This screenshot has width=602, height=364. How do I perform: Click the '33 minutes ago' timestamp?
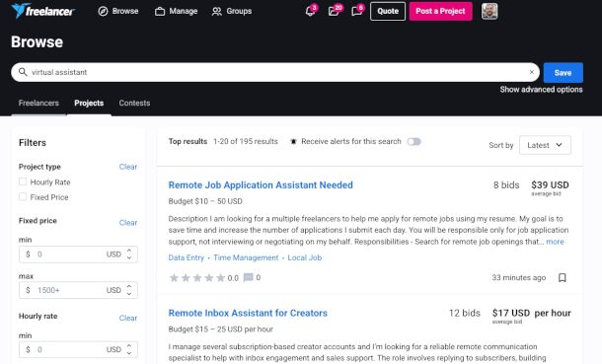(519, 278)
